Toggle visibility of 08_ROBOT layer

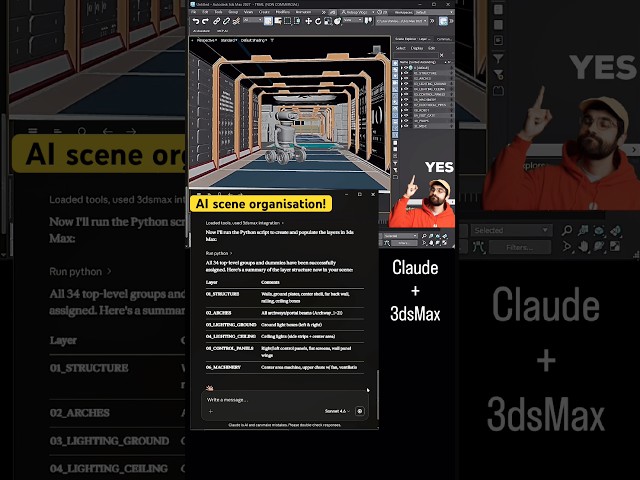click(406, 110)
